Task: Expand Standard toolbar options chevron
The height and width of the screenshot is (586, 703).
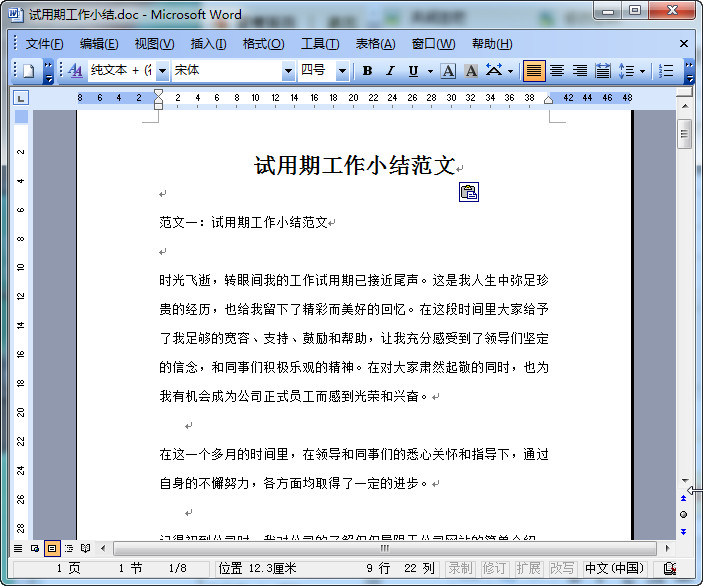Action: (48, 72)
